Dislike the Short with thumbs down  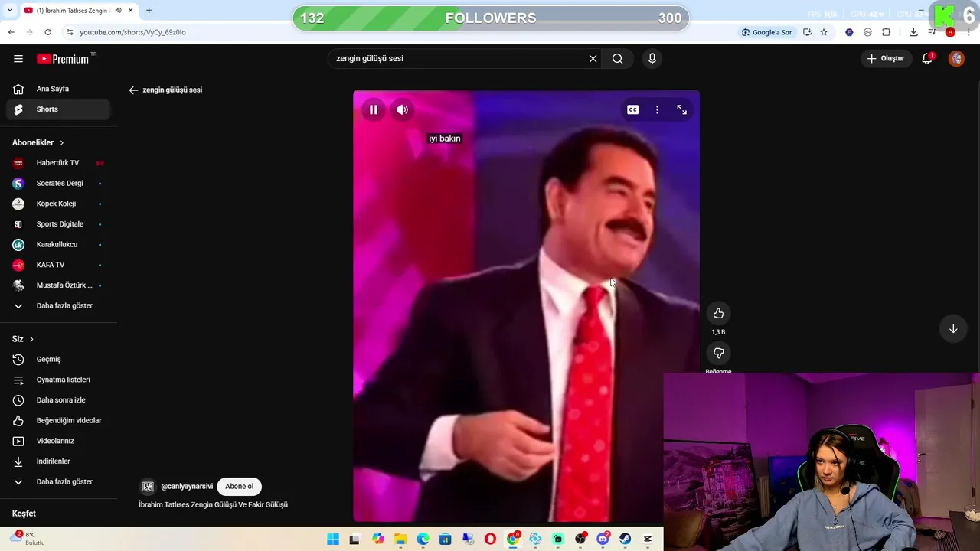pos(718,353)
